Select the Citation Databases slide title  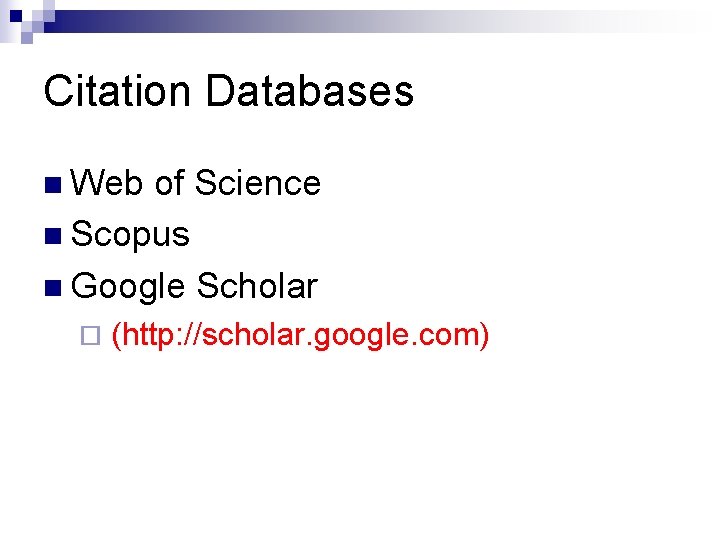point(228,91)
